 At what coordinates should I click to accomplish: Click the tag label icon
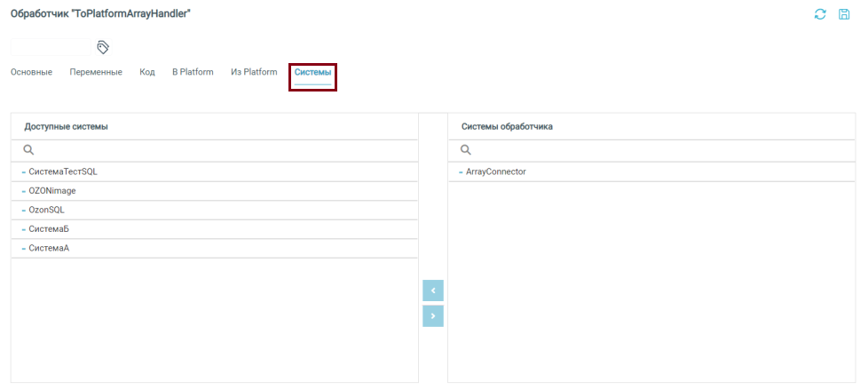[103, 47]
